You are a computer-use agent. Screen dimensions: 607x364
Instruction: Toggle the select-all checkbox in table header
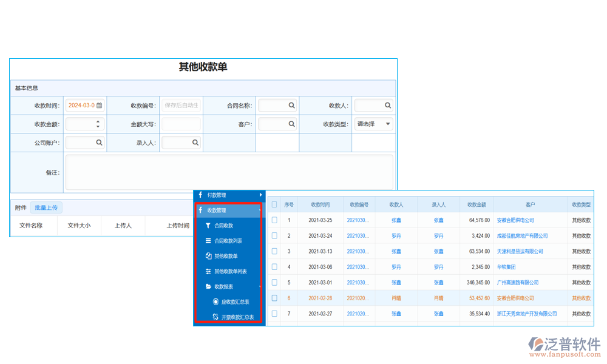tap(274, 204)
